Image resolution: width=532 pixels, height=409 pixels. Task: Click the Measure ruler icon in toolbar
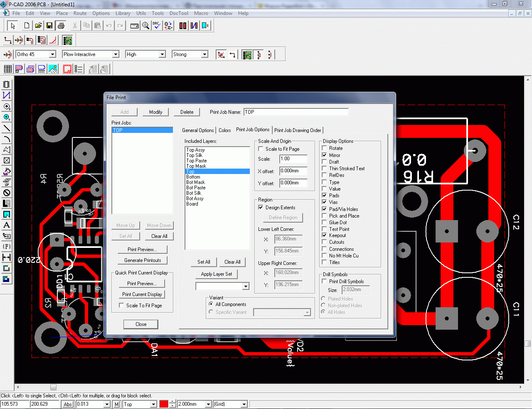(x=134, y=26)
